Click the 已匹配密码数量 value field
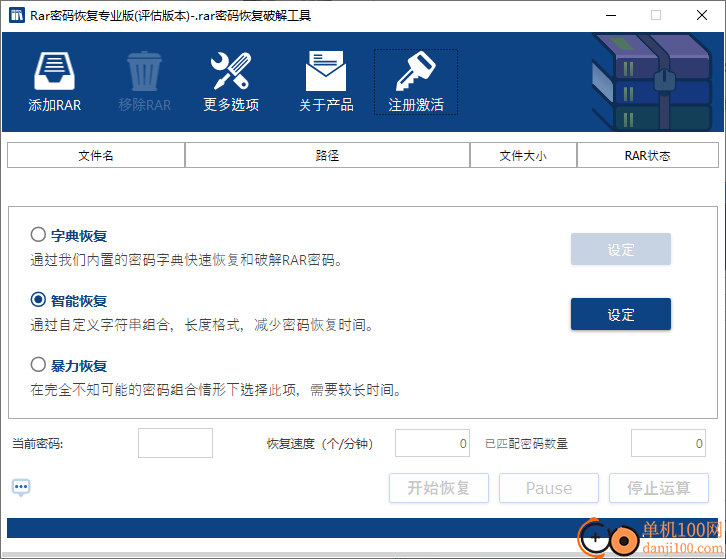726x559 pixels. [668, 443]
